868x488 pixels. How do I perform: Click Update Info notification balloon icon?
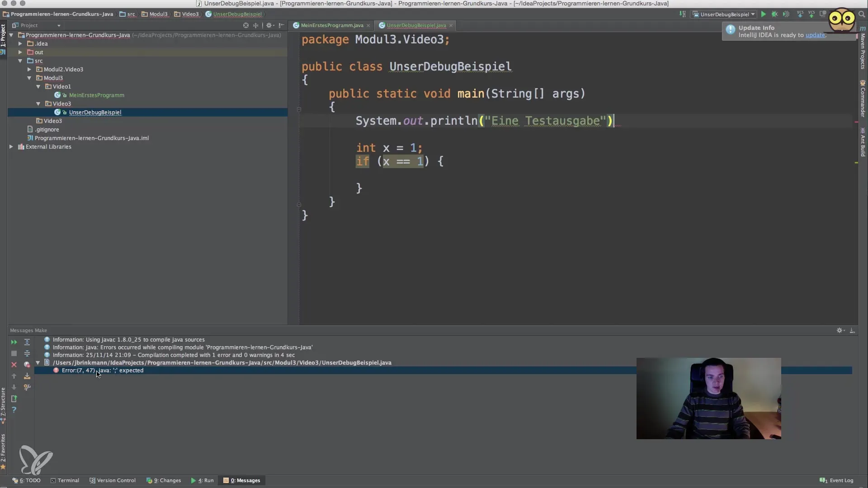pos(731,30)
